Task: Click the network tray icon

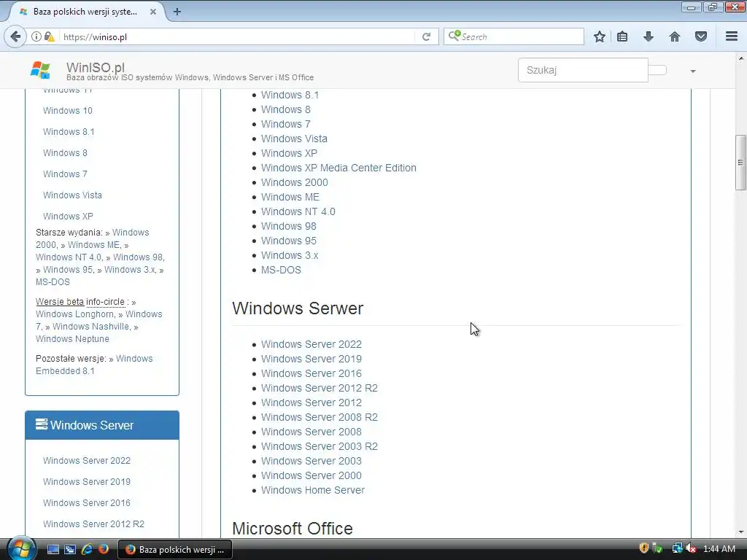Action: (677, 548)
